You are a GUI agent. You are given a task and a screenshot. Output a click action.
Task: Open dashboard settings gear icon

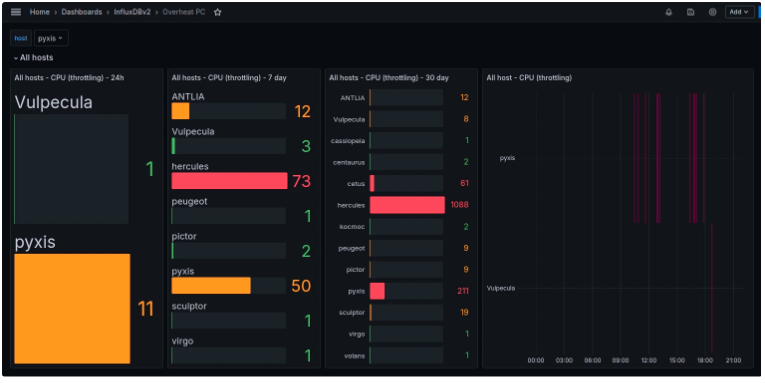click(712, 12)
